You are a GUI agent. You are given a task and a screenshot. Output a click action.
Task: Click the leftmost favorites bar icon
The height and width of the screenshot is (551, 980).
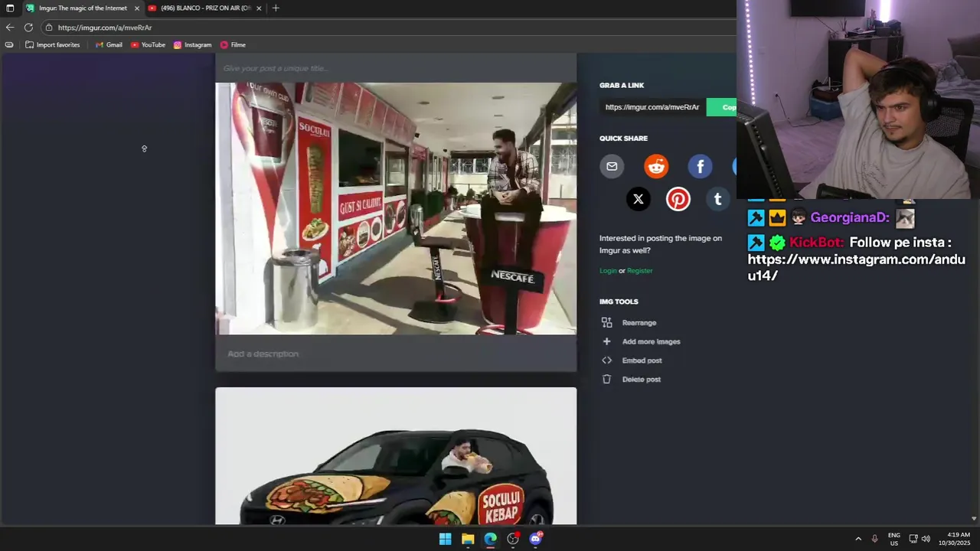click(9, 44)
